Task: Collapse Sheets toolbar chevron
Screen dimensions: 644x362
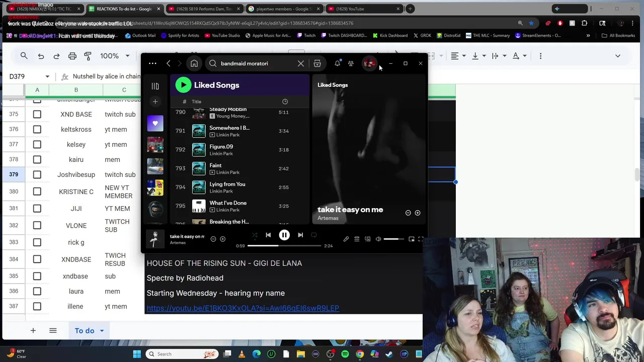Action: tap(618, 56)
